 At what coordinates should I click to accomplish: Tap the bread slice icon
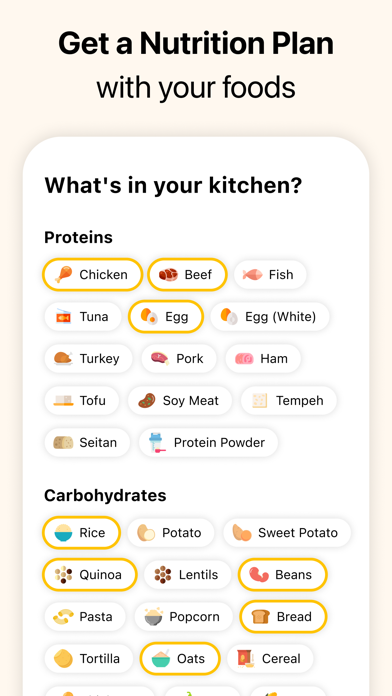point(261,617)
